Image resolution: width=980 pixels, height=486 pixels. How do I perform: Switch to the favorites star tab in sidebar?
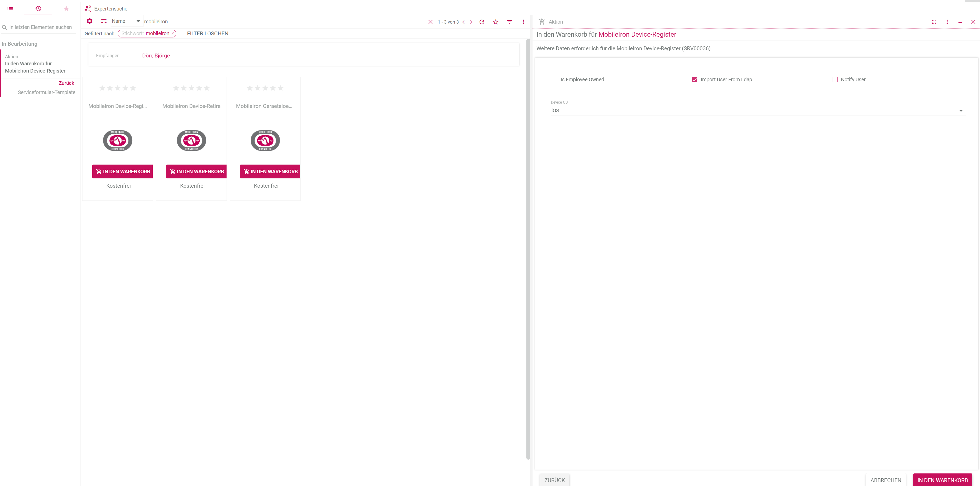(x=66, y=8)
